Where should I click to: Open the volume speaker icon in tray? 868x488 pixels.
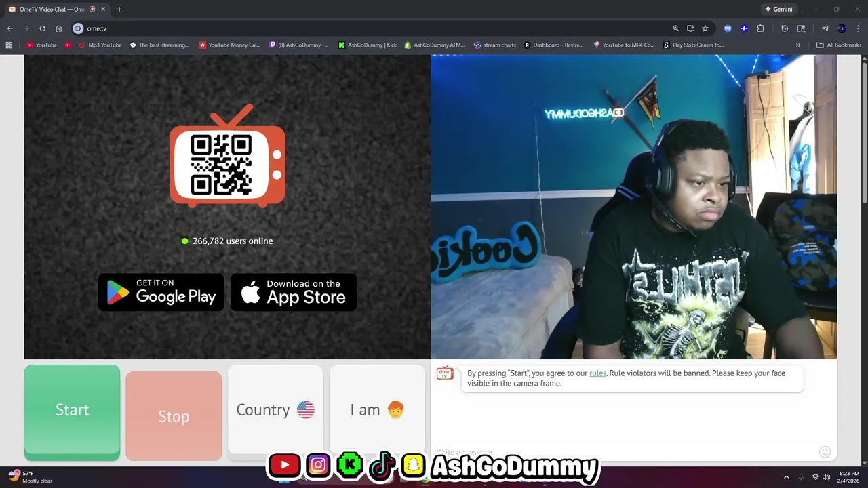(827, 477)
